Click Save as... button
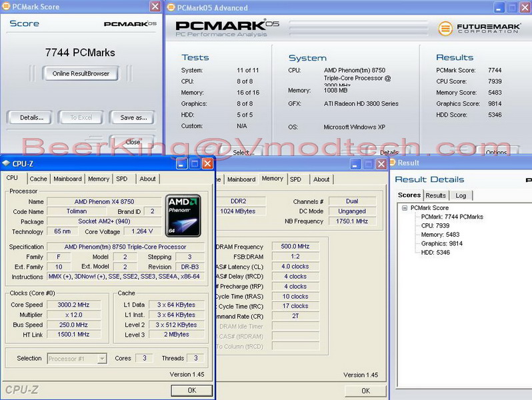Screen dimensions: 532x400 pos(133,117)
